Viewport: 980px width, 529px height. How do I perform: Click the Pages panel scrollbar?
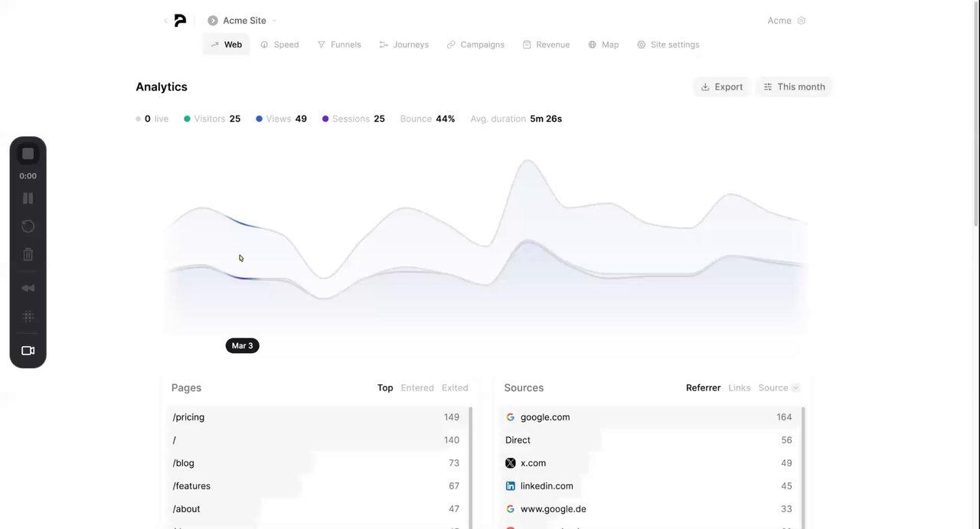tap(470, 468)
